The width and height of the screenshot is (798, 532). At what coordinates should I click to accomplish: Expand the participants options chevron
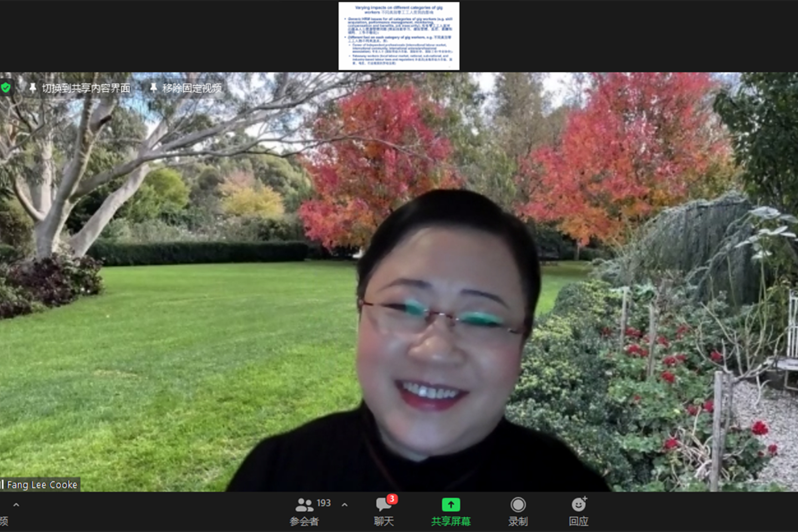pos(345,505)
